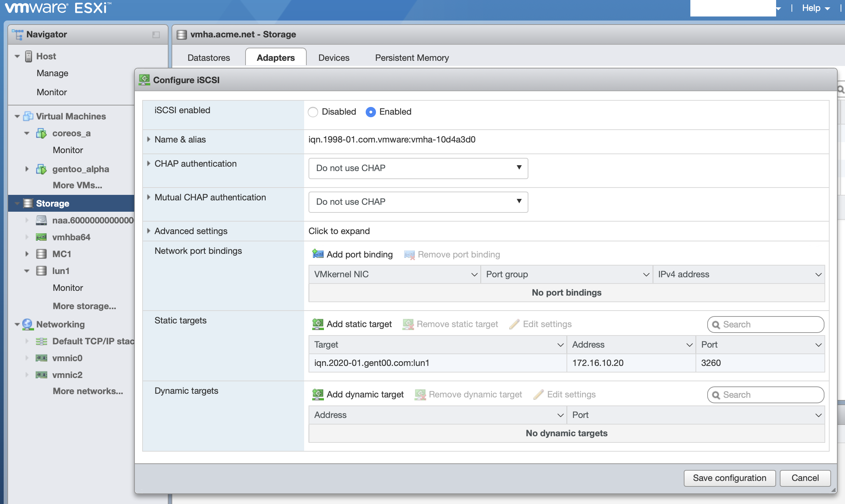The image size is (845, 504).
Task: Switch to the Devices tab
Action: coord(334,58)
